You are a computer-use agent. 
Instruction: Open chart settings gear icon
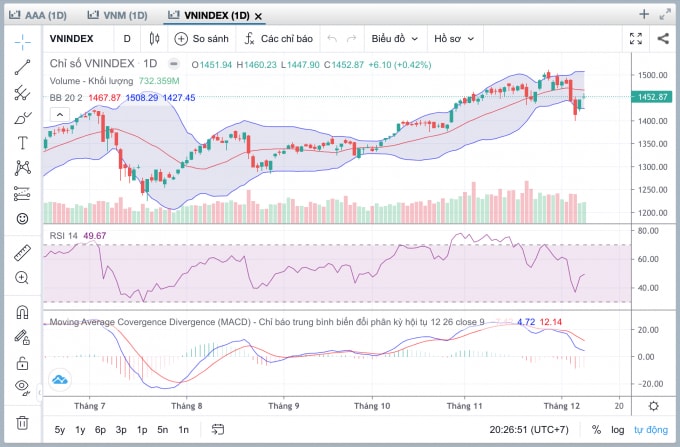pyautogui.click(x=654, y=406)
